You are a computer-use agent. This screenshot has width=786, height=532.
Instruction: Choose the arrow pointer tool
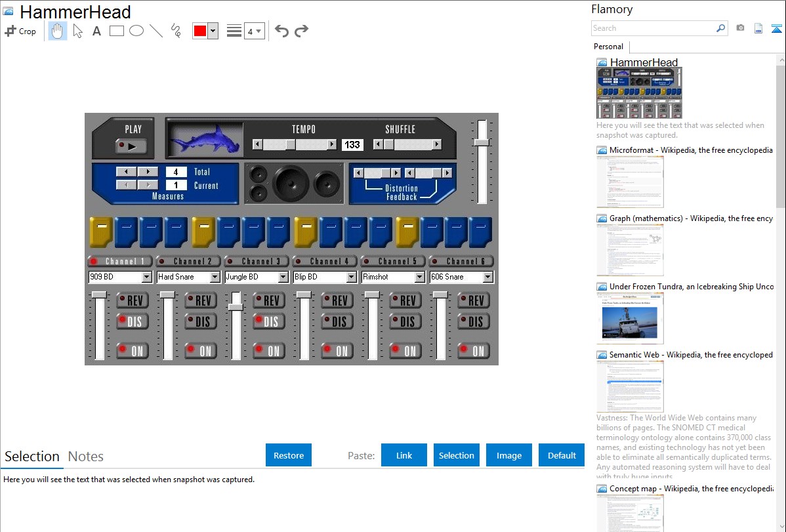pyautogui.click(x=77, y=31)
